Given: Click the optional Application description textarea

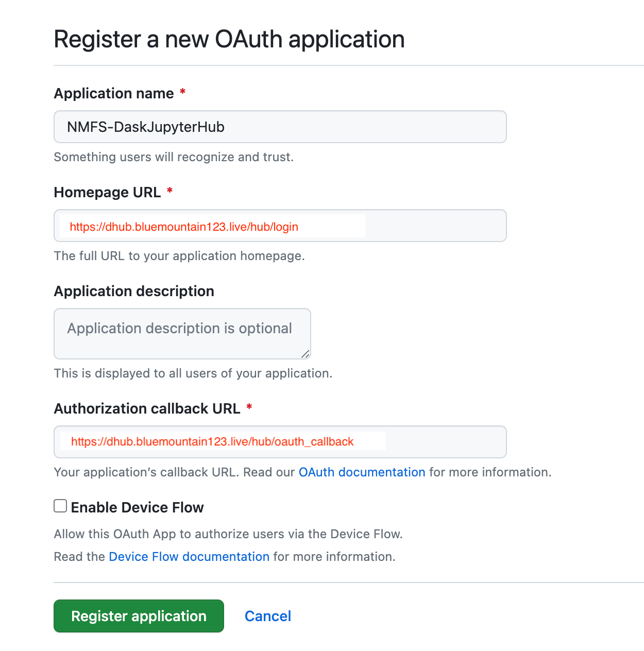Looking at the screenshot, I should tap(182, 333).
